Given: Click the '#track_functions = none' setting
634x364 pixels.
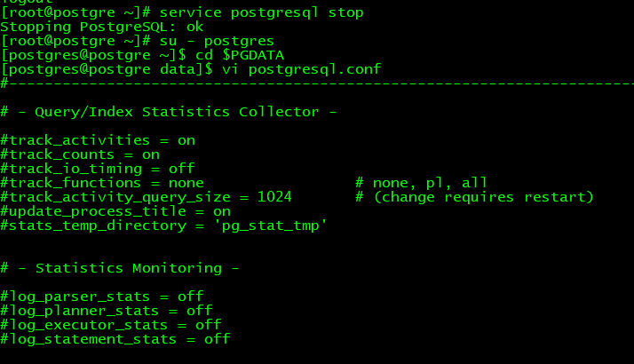Looking at the screenshot, I should [102, 183].
